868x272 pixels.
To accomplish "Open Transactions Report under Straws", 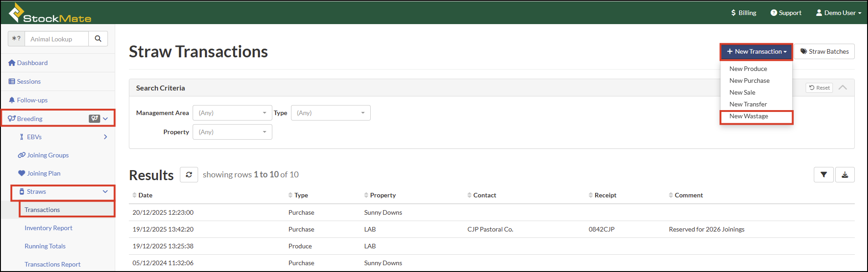I will (52, 264).
